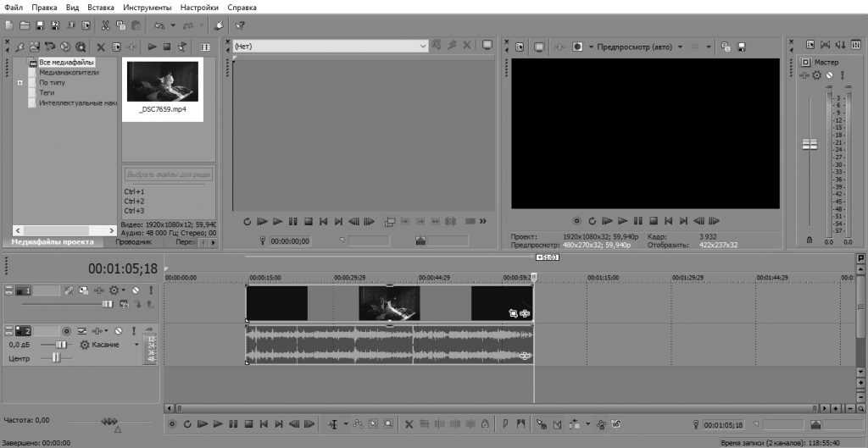Save the project using the disk icon
Viewport: 868px width, 448px height.
(40, 25)
